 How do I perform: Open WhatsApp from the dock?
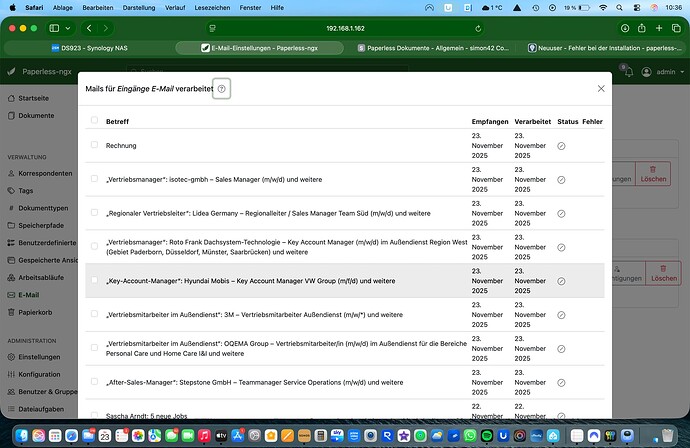pyautogui.click(x=470, y=436)
